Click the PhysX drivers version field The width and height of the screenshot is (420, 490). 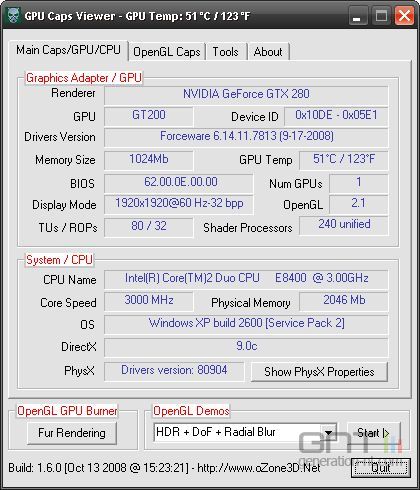pos(174,371)
